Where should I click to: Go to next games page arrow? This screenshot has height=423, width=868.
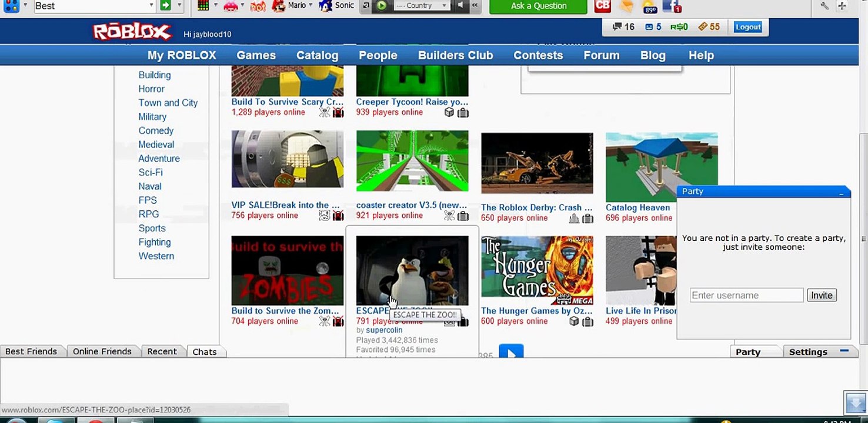point(511,352)
